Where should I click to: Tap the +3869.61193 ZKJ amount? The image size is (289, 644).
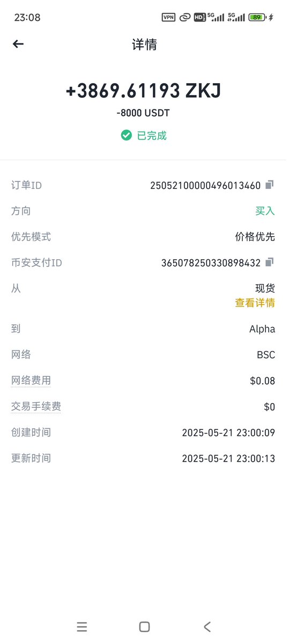click(143, 91)
